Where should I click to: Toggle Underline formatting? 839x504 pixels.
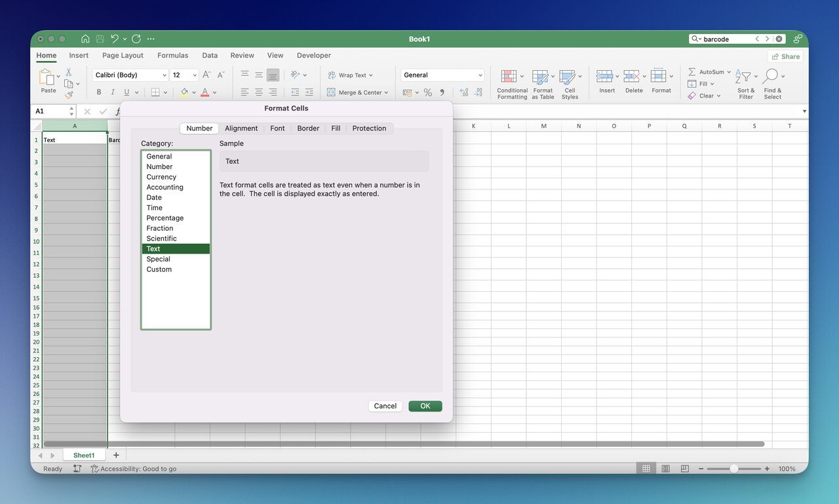[127, 92]
